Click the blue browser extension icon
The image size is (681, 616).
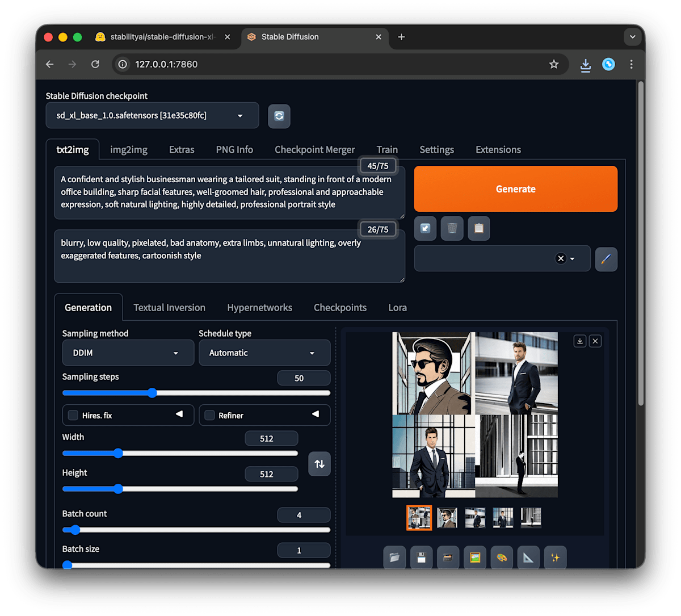608,64
